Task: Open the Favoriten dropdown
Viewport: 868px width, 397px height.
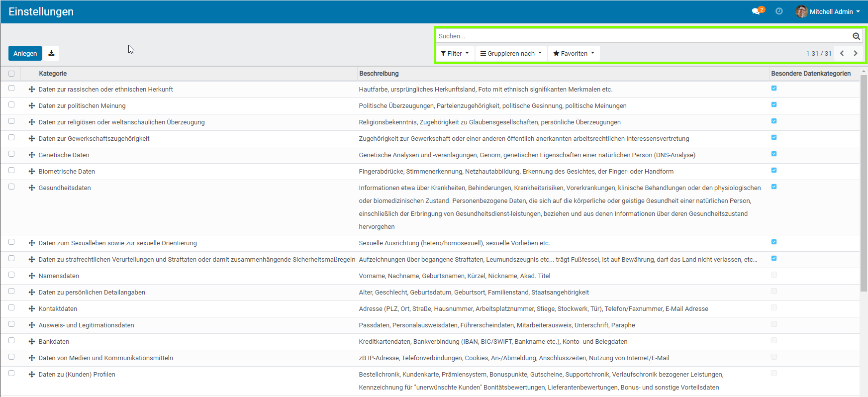Action: pos(574,53)
